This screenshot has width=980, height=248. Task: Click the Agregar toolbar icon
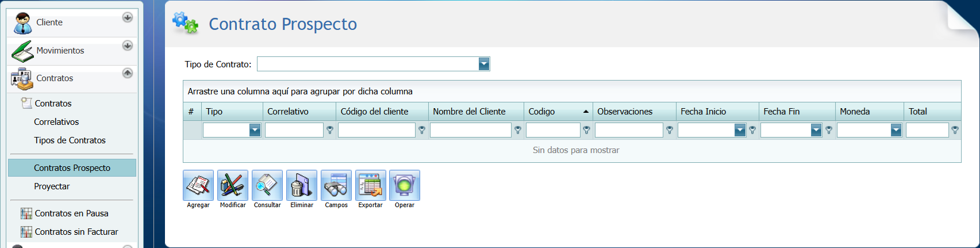click(198, 185)
